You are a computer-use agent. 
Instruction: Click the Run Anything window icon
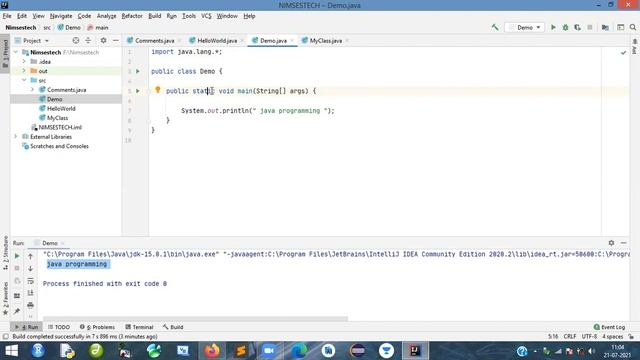click(x=620, y=27)
